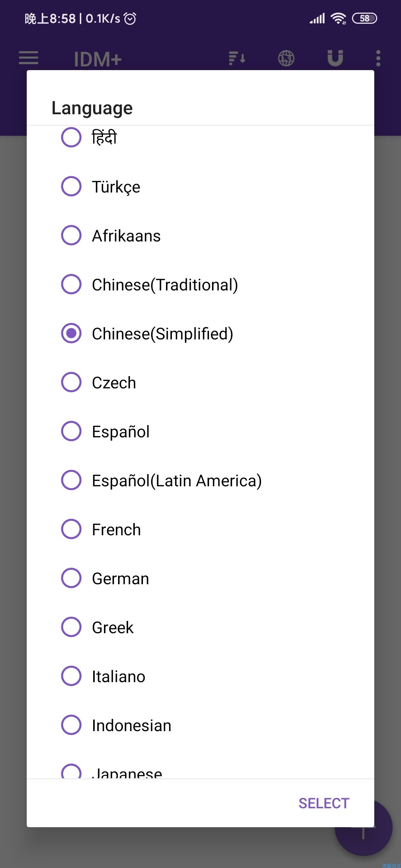This screenshot has height=868, width=401.
Task: Pick Chinese(Traditional) language option
Action: point(71,284)
